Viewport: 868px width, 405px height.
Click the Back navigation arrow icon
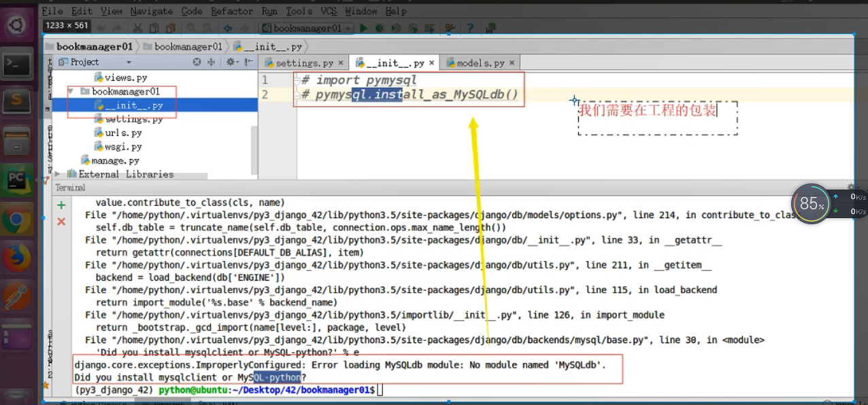pyautogui.click(x=228, y=29)
